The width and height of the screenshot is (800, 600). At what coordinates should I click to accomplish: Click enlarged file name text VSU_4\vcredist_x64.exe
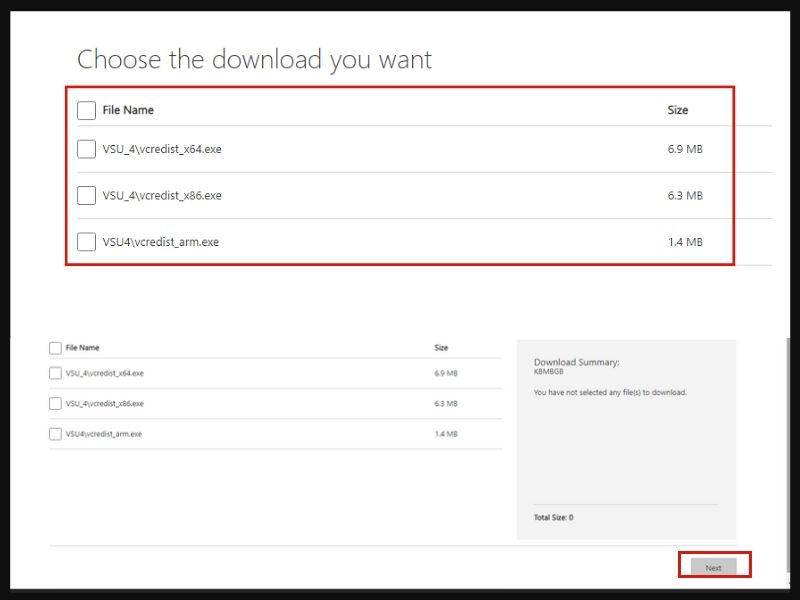[162, 149]
